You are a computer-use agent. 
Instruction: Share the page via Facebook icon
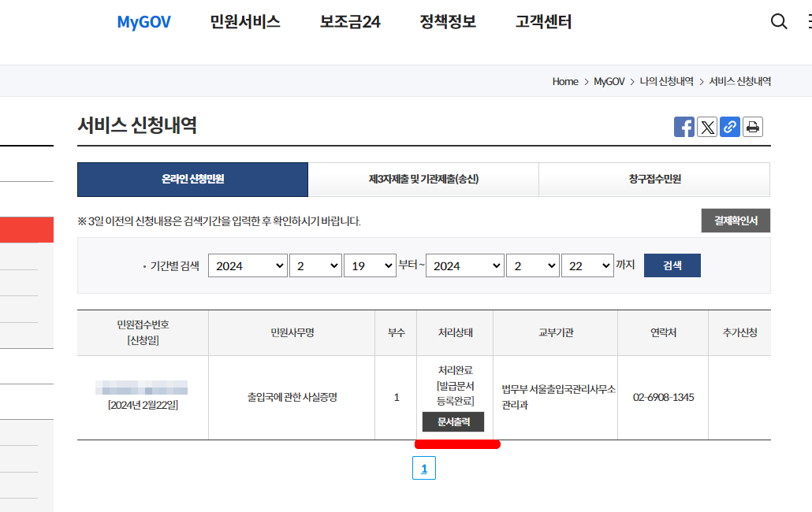[x=684, y=127]
